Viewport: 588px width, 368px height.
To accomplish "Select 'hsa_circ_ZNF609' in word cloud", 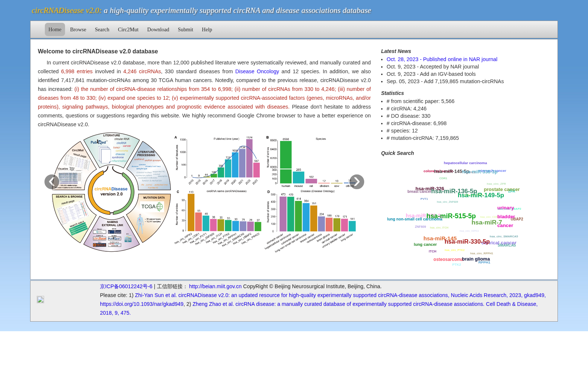I will point(447,202).
